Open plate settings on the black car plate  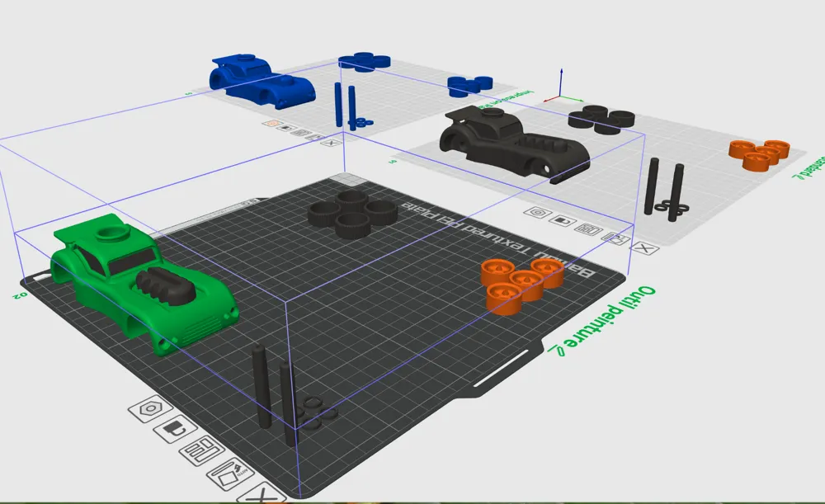539,213
